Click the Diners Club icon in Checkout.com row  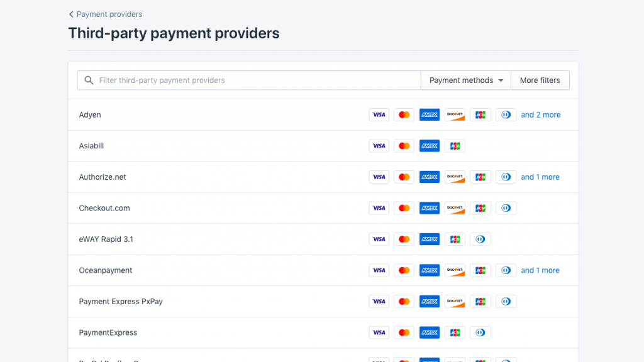(x=506, y=209)
